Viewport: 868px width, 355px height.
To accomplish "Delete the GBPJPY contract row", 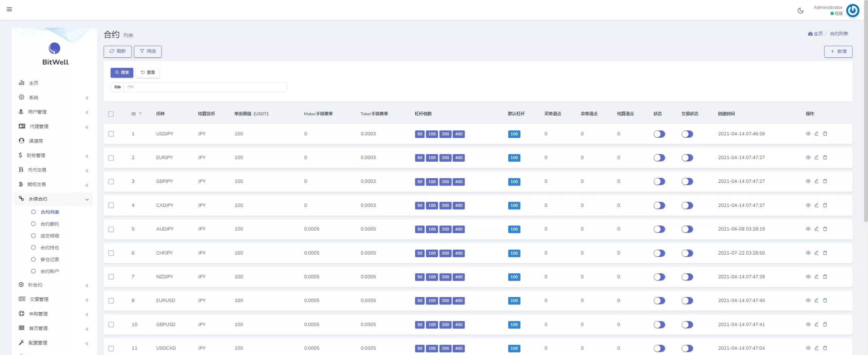I will click(x=825, y=181).
